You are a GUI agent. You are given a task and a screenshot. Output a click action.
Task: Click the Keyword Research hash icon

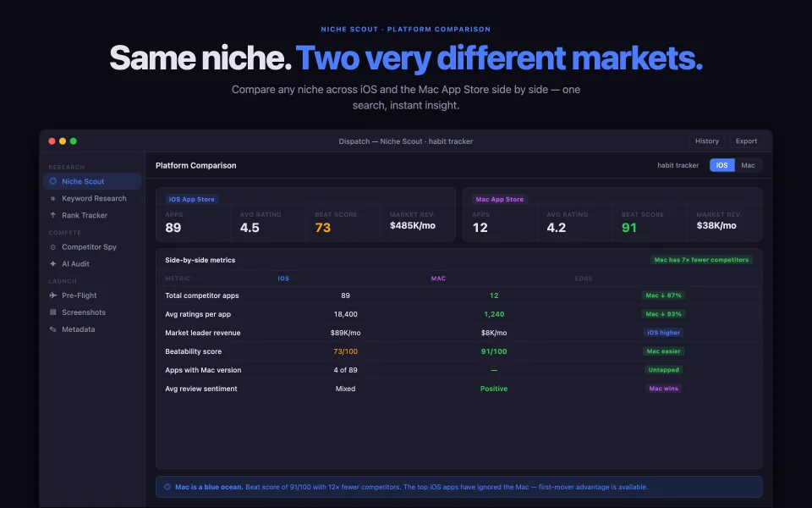pyautogui.click(x=52, y=198)
